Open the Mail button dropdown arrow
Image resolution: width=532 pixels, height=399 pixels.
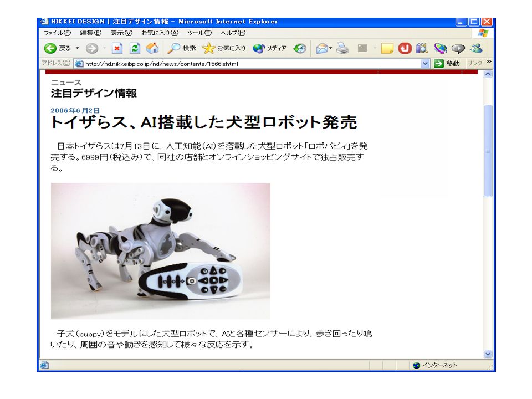coord(330,48)
